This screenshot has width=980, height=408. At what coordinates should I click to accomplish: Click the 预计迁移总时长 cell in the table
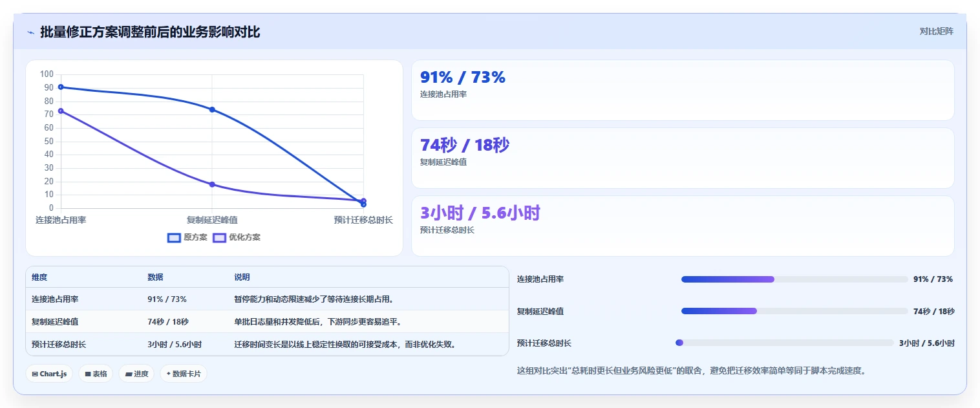59,344
